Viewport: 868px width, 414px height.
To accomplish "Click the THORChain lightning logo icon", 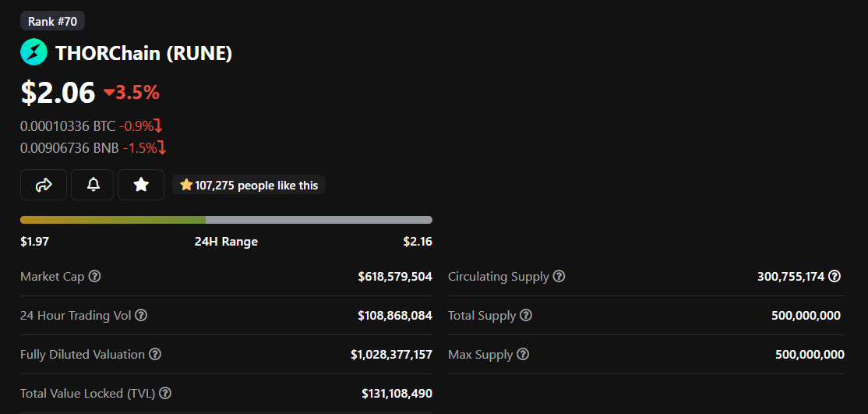I will click(x=34, y=53).
